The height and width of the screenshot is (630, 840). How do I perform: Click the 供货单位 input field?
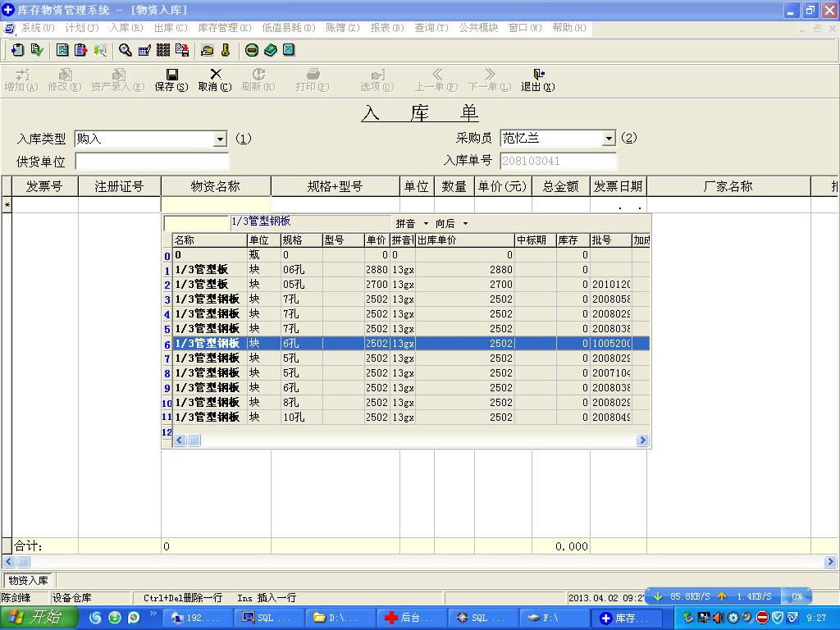tap(152, 162)
